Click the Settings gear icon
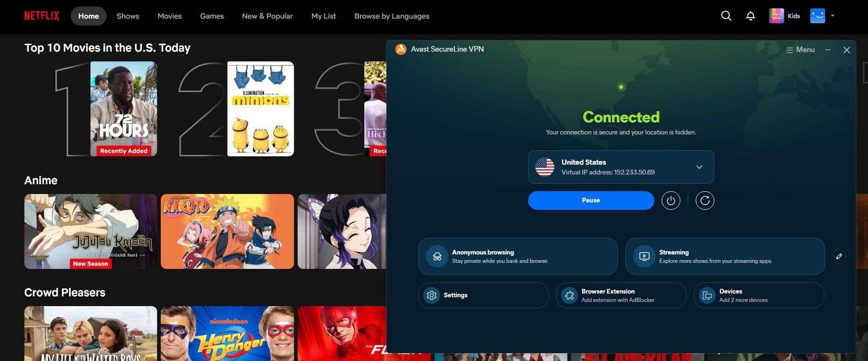Image resolution: width=868 pixels, height=361 pixels. pyautogui.click(x=432, y=295)
